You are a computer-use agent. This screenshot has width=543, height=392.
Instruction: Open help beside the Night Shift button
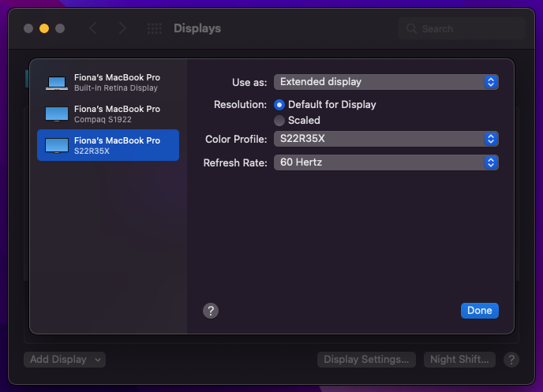pos(511,360)
